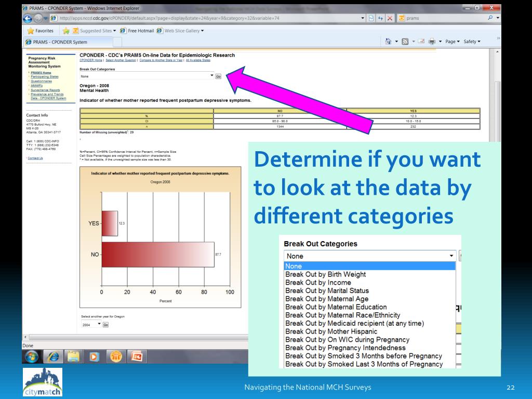Image resolution: width=532 pixels, height=399 pixels.
Task: Open PowerPoint icon on taskbar
Action: click(x=137, y=357)
